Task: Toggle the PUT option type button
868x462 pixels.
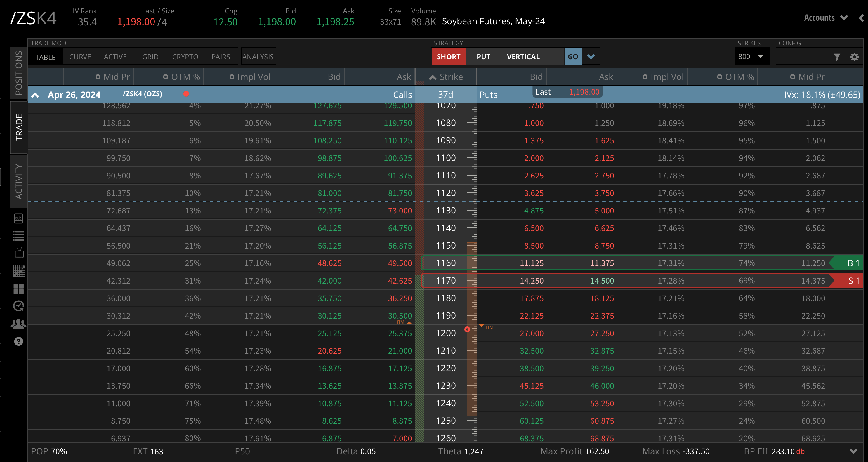Action: [x=483, y=57]
